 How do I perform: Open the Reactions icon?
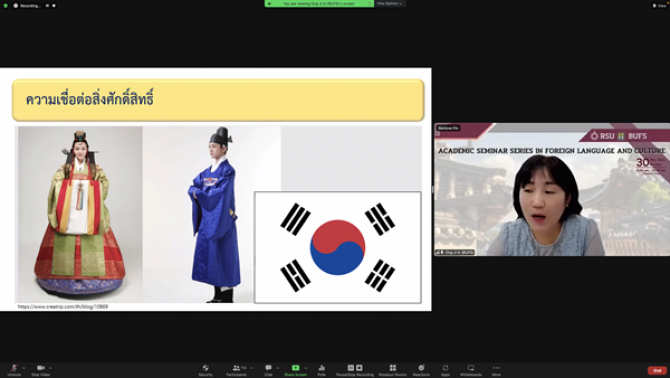(x=421, y=368)
